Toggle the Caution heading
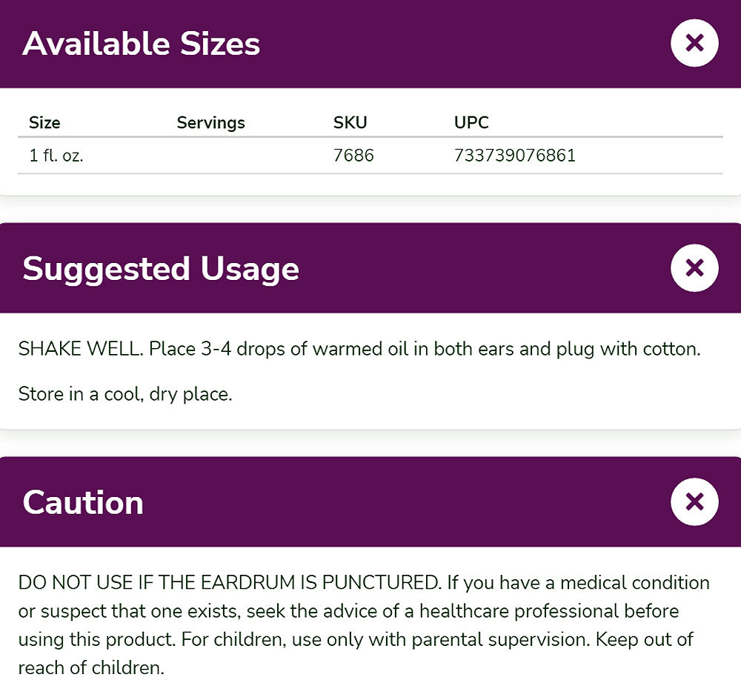This screenshot has height=700, width=741. 83,502
